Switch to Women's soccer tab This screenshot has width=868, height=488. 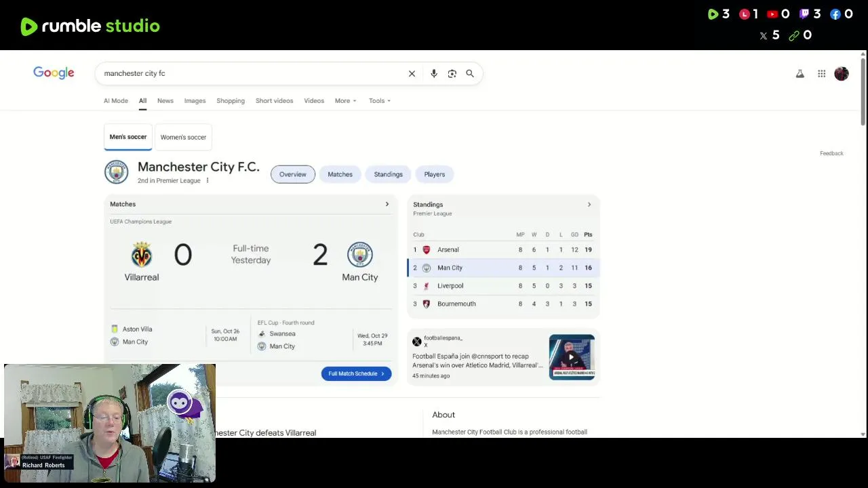coord(183,137)
